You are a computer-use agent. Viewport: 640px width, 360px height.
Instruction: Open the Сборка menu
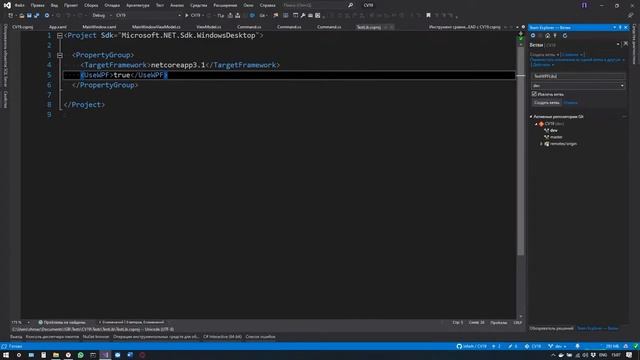91,5
